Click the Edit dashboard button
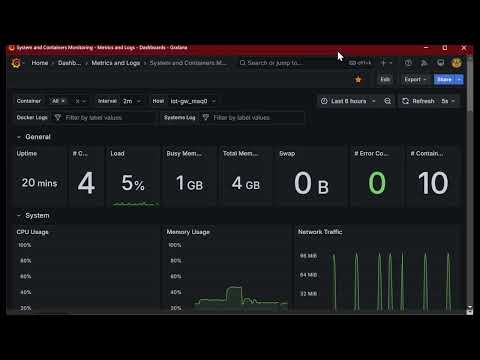The height and width of the screenshot is (360, 480). [385, 80]
